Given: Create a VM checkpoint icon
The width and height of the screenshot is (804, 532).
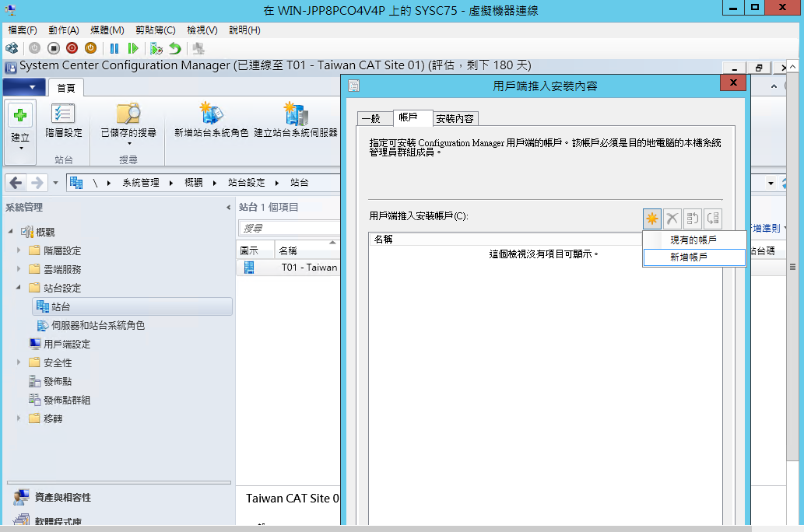Looking at the screenshot, I should coord(156,48).
